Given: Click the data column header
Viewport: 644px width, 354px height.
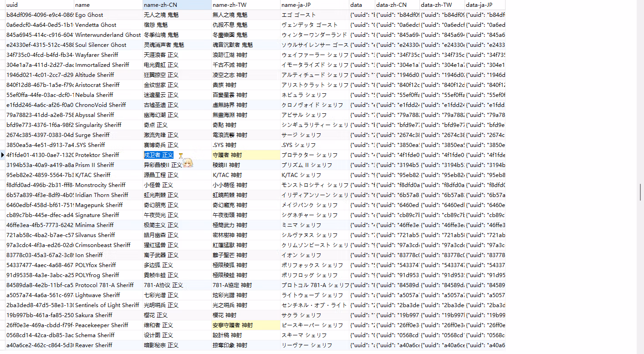Looking at the screenshot, I should click(362, 5).
